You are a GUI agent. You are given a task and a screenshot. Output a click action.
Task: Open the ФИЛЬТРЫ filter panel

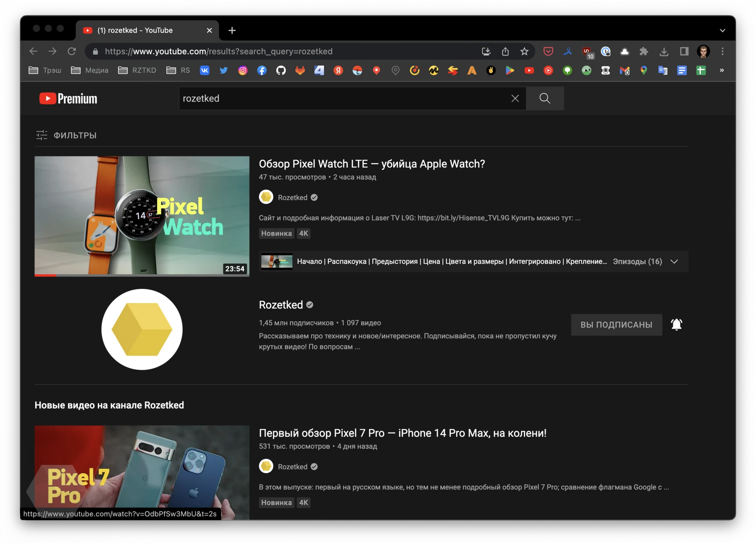click(x=66, y=135)
